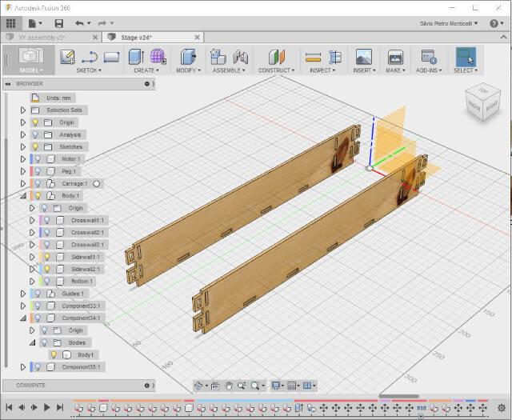
Task: Click the Extrude tool icon
Action: click(136, 57)
